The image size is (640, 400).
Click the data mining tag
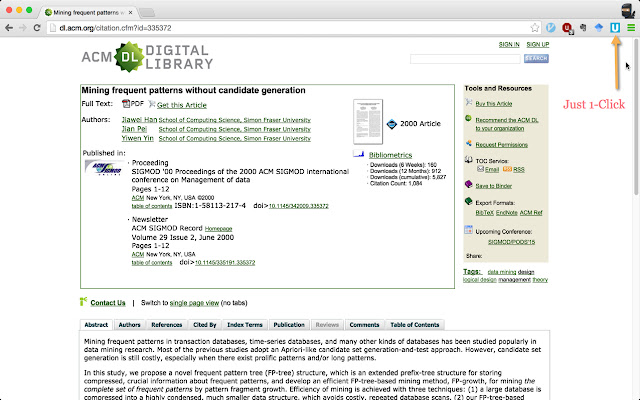[502, 272]
